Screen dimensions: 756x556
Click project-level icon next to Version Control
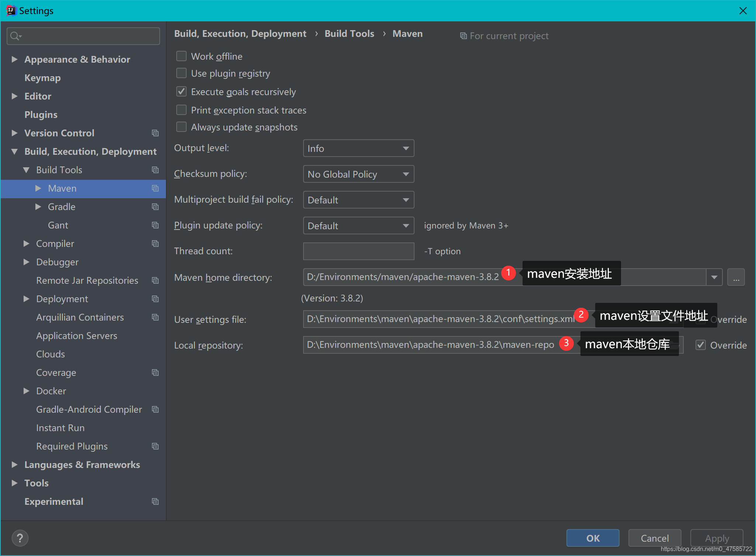155,133
